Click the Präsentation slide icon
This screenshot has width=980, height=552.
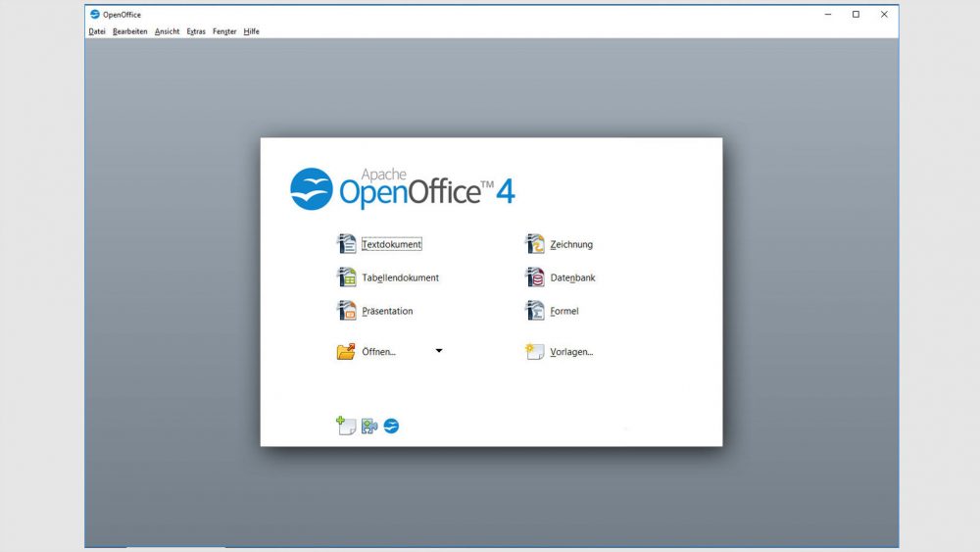(346, 311)
